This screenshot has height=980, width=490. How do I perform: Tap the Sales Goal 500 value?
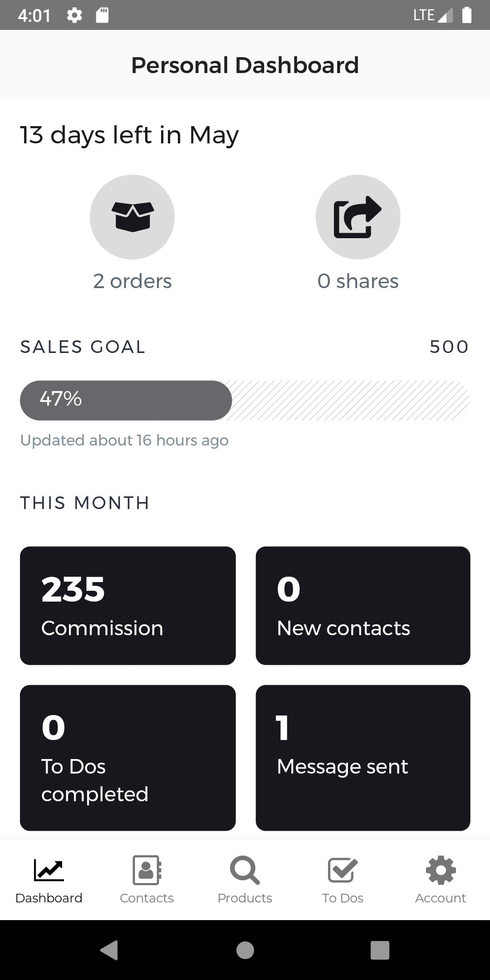[x=449, y=347]
